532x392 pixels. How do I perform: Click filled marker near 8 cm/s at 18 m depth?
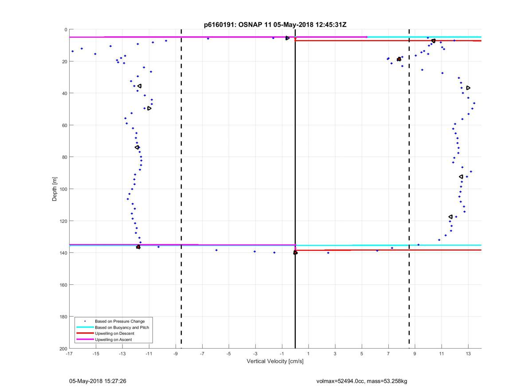point(399,59)
